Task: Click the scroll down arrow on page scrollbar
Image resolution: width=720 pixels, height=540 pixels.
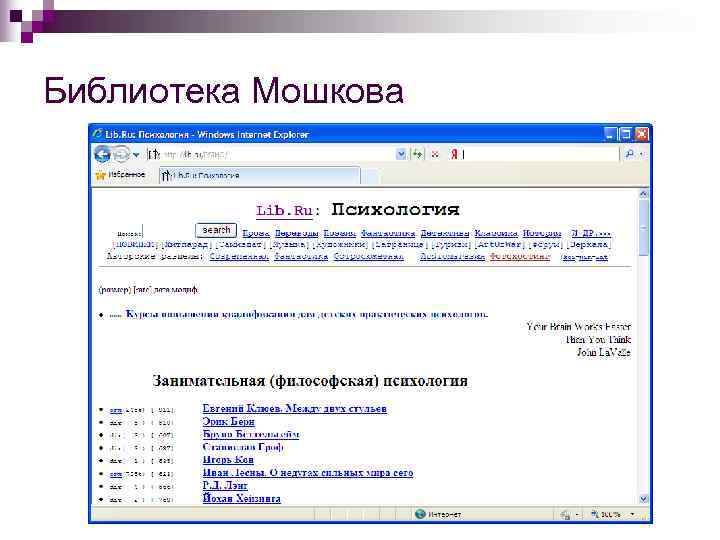Action: 643,499
